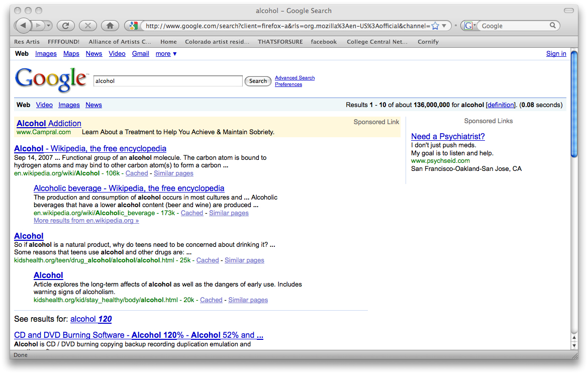Open the Alcohol Wikipedia result link
The height and width of the screenshot is (374, 588).
coord(90,149)
